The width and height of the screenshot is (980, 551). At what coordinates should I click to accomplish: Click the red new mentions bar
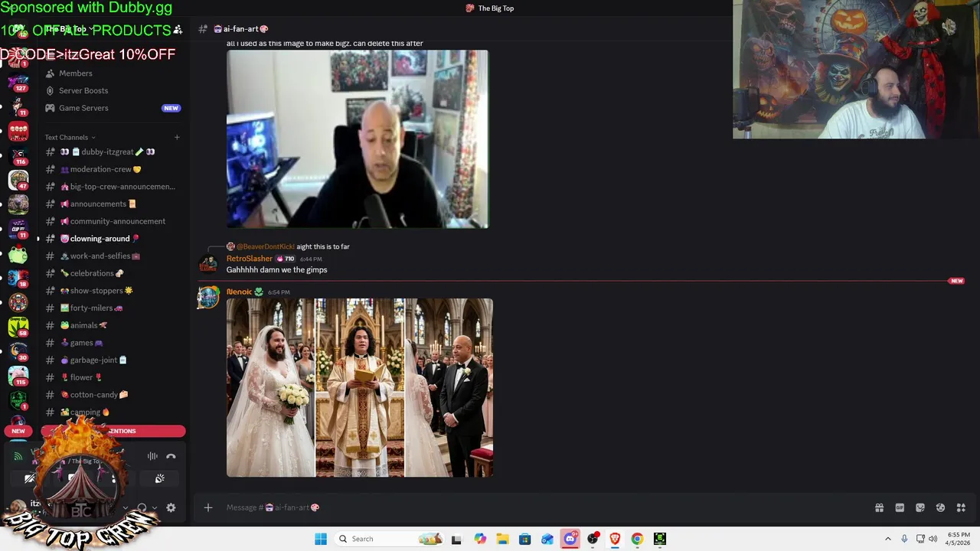113,431
